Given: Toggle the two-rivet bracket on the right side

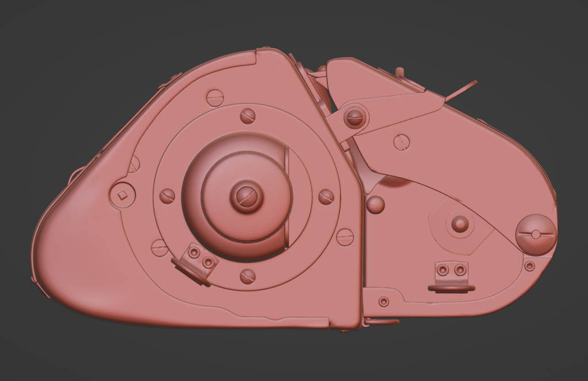Looking at the screenshot, I should point(451,270).
